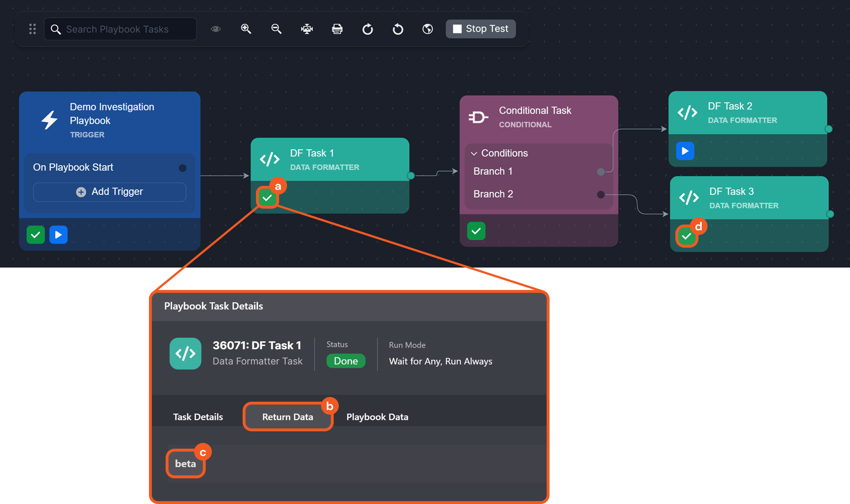The height and width of the screenshot is (504, 850).
Task: Click green checkmark on DF Task 1
Action: (267, 198)
